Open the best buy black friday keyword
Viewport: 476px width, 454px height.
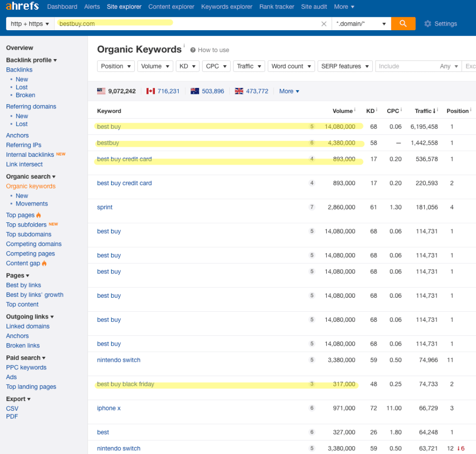[126, 384]
